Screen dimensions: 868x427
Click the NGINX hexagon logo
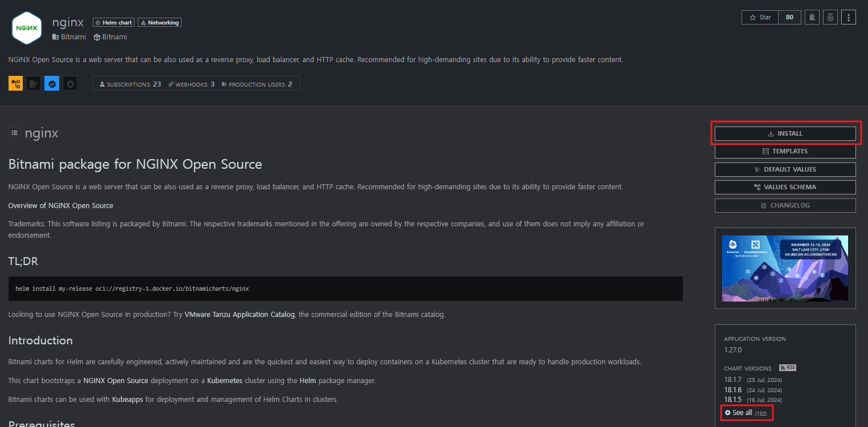coord(26,27)
